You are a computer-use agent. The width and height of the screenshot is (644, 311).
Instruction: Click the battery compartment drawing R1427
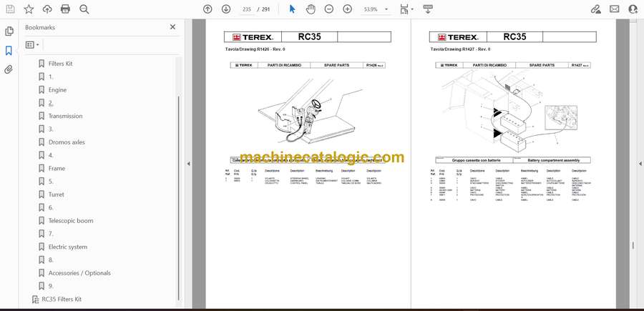click(509, 112)
